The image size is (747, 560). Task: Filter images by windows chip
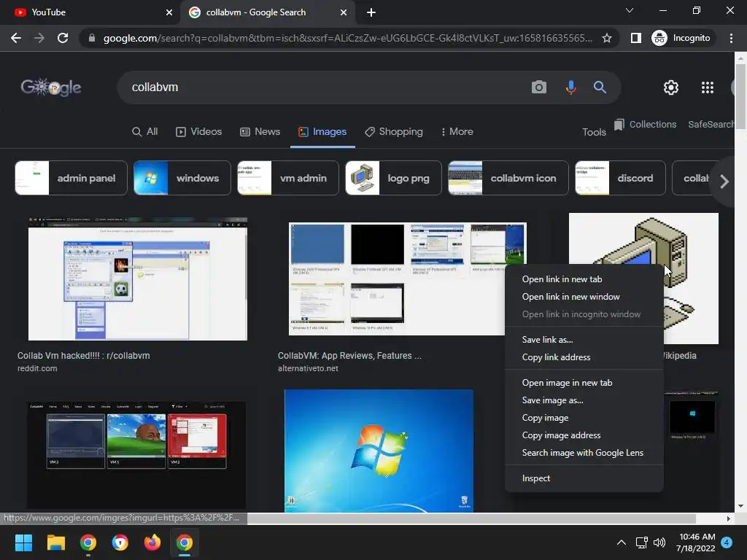pyautogui.click(x=182, y=178)
